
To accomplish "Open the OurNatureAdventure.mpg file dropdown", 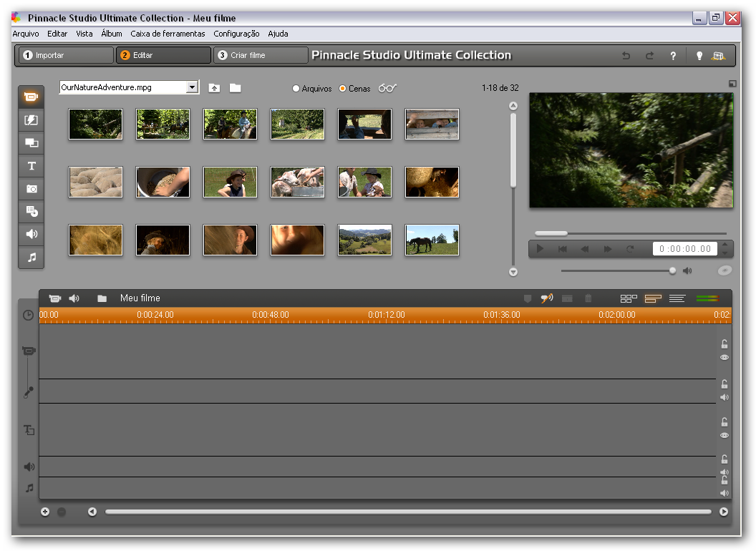I will pyautogui.click(x=193, y=87).
